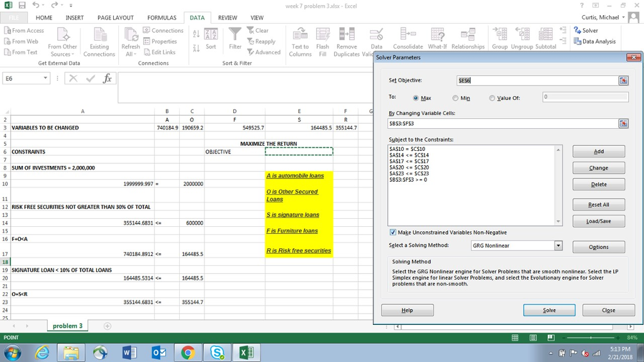644x362 pixels.
Task: Import data From Access
Action: (24, 30)
